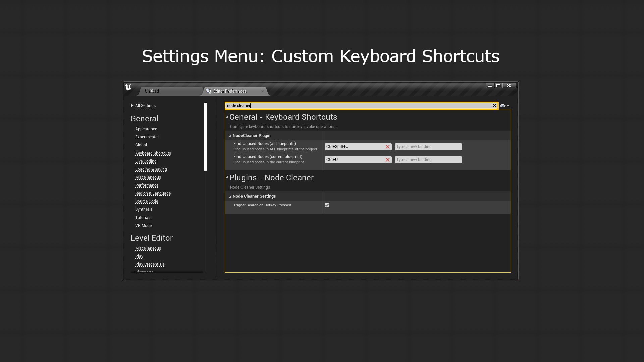Close the Editor Preferences tab
Image resolution: width=644 pixels, height=362 pixels.
pos(263,91)
